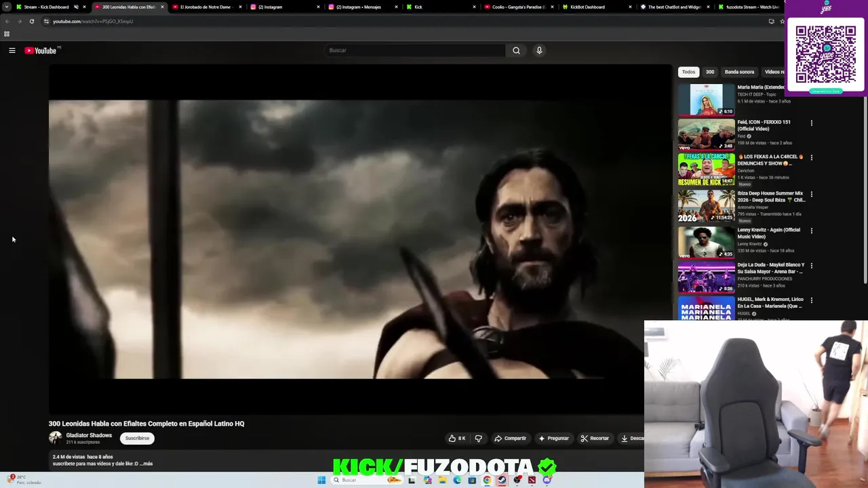
Task: Select the Banda sonora filter chip
Action: click(x=739, y=72)
